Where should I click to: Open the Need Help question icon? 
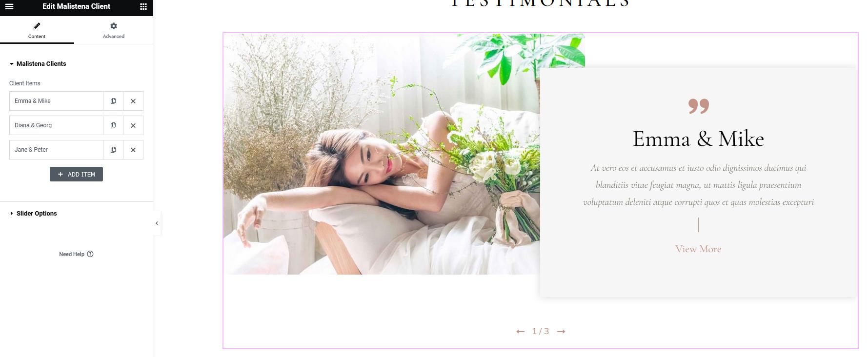pos(90,254)
